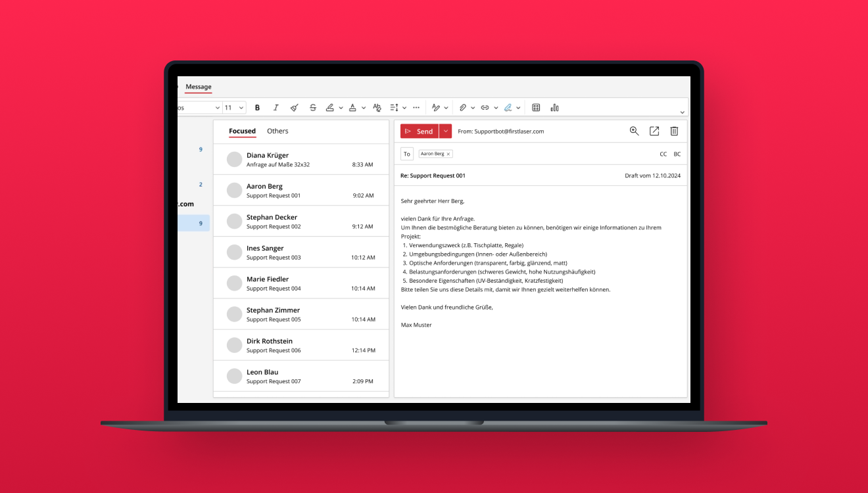Toggle bold formatting in the toolbar
The height and width of the screenshot is (493, 868).
click(x=257, y=108)
